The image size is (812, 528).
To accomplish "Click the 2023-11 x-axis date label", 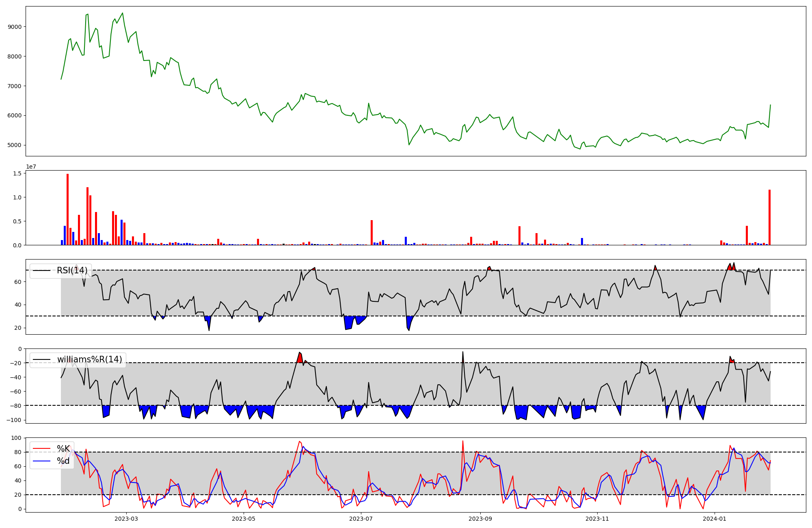I will (x=598, y=519).
